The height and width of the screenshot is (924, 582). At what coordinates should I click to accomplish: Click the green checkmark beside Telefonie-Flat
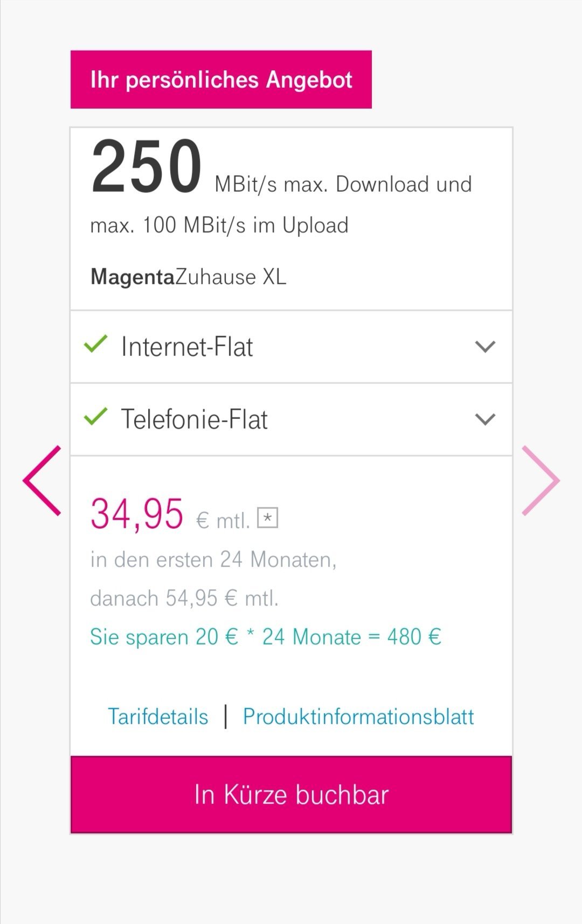tap(96, 417)
